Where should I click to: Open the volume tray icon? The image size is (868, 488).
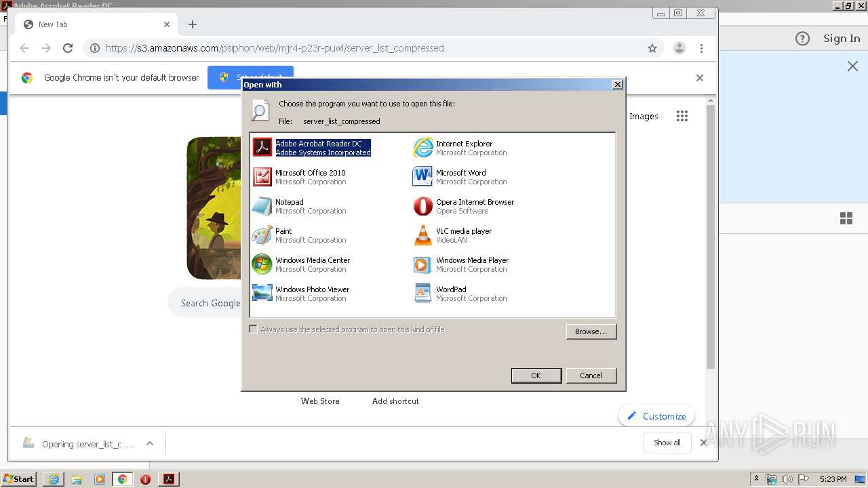(787, 479)
